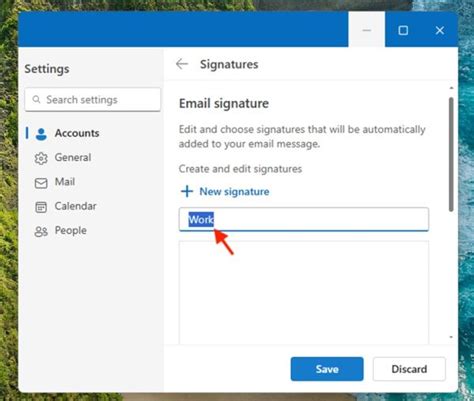Viewport: 474px width, 401px height.
Task: Close the settings window
Action: tap(440, 30)
